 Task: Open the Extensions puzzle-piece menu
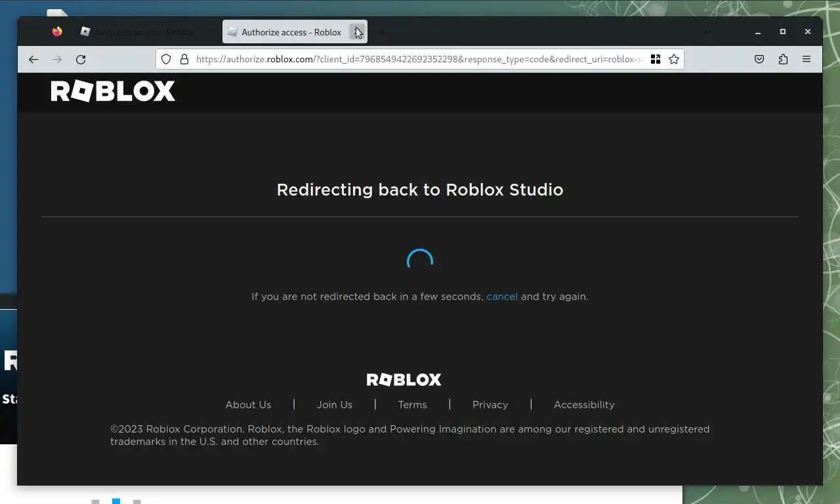coord(783,59)
